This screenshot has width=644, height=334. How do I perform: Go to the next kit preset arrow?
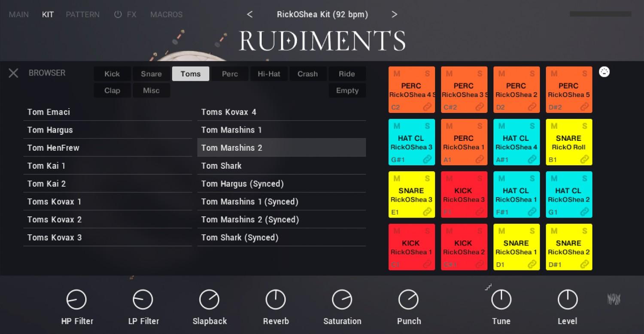(394, 14)
